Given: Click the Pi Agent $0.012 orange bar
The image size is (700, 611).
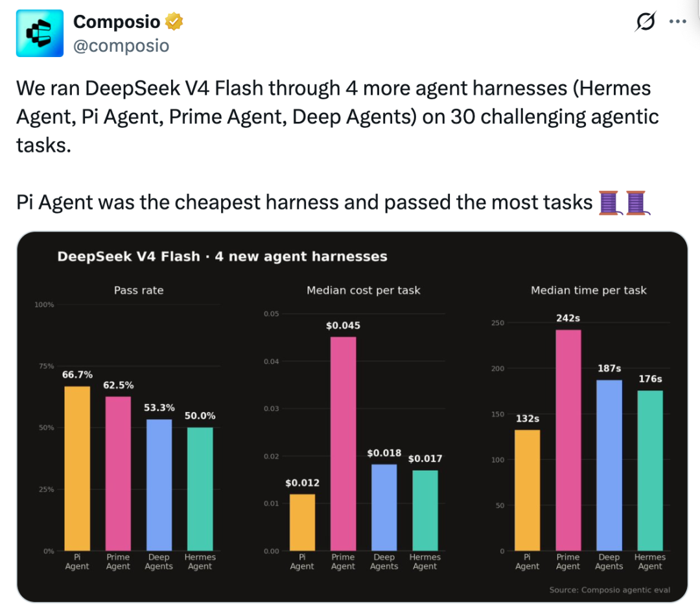Looking at the screenshot, I should 302,522.
